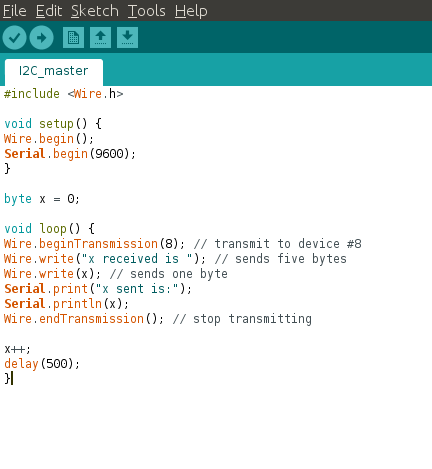This screenshot has width=432, height=469.
Task: Select the I2C_master tab
Action: pyautogui.click(x=54, y=71)
